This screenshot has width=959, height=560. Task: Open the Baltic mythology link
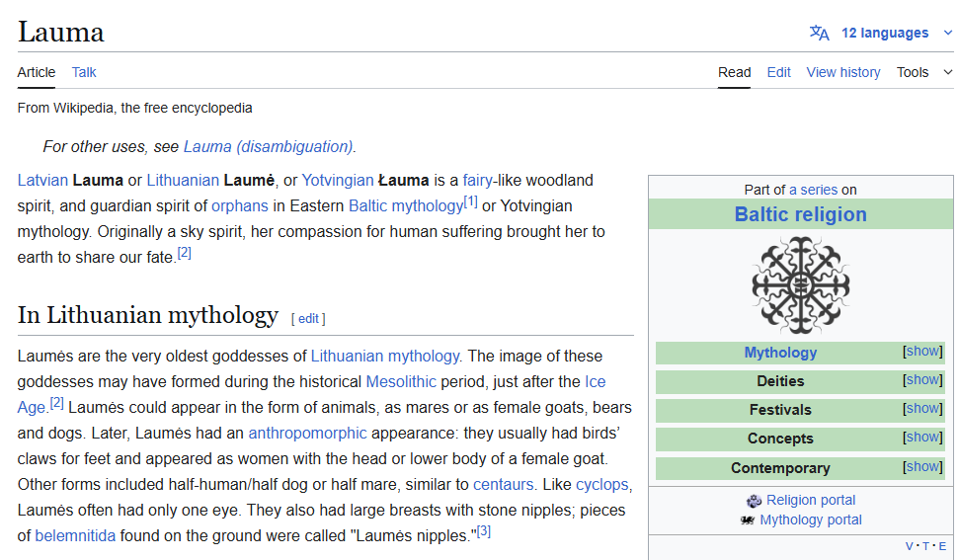pos(406,206)
